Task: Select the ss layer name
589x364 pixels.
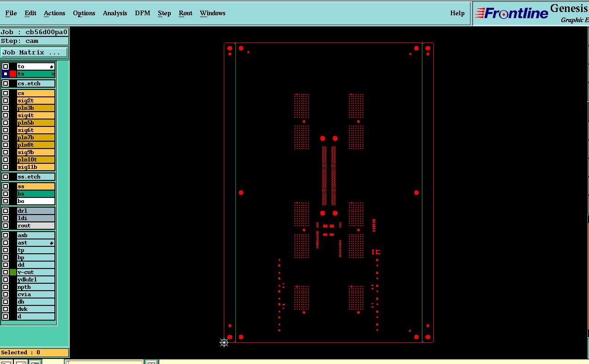Action: pos(36,186)
